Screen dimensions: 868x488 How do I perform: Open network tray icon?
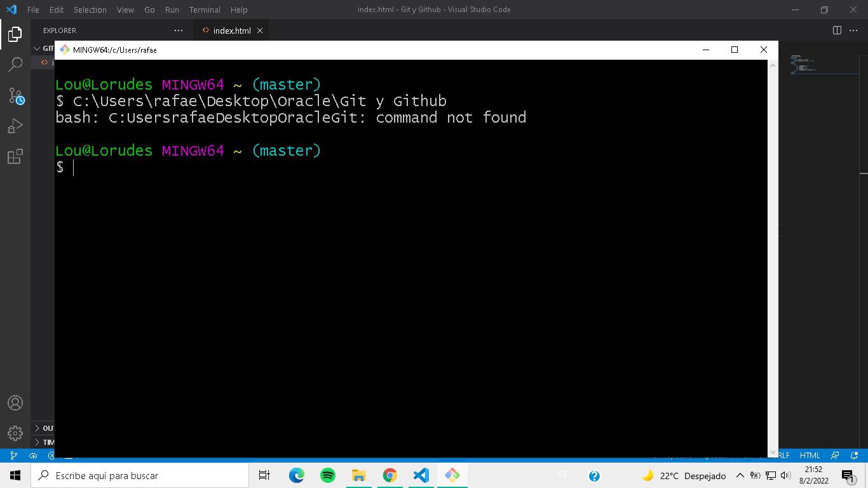770,475
